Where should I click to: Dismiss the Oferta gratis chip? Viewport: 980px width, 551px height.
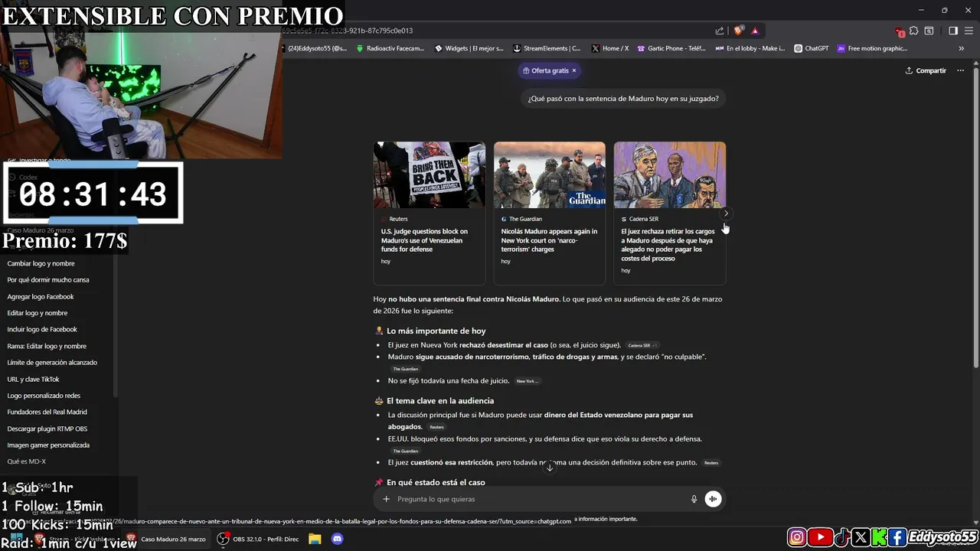(x=574, y=70)
